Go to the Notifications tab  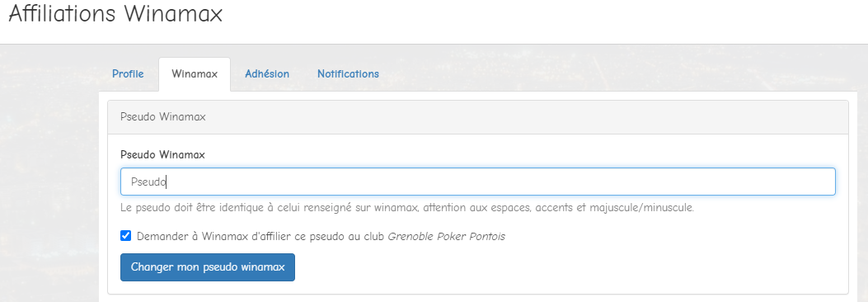coord(348,73)
